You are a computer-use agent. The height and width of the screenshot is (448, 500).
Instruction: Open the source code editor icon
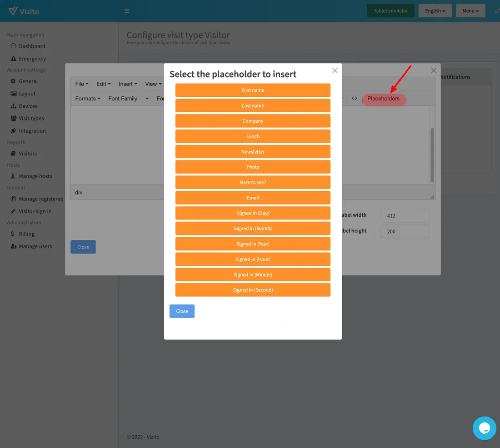(355, 98)
